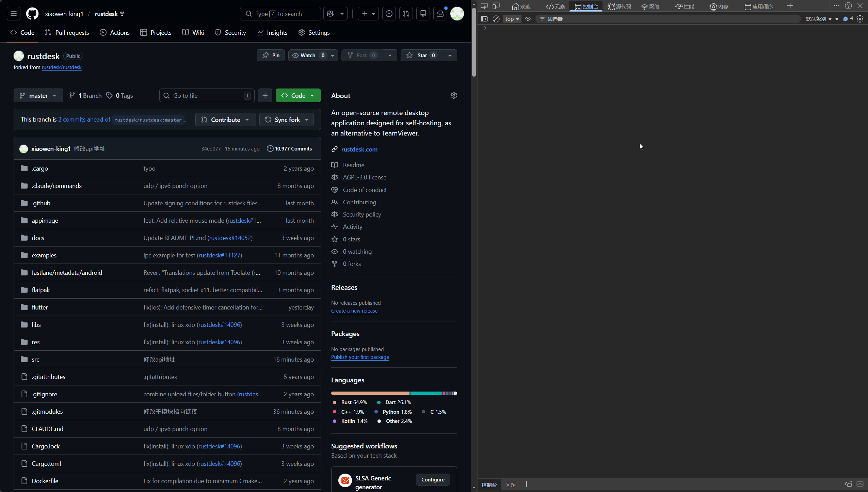Expand the master branch dropdown
Viewport: 868px width, 492px height.
tap(38, 96)
